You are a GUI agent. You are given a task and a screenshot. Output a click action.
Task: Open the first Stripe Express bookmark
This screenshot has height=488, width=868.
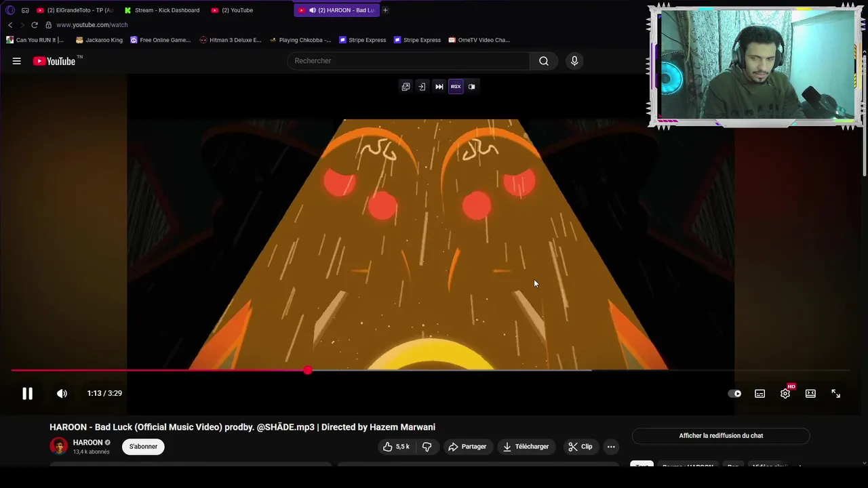(x=363, y=40)
